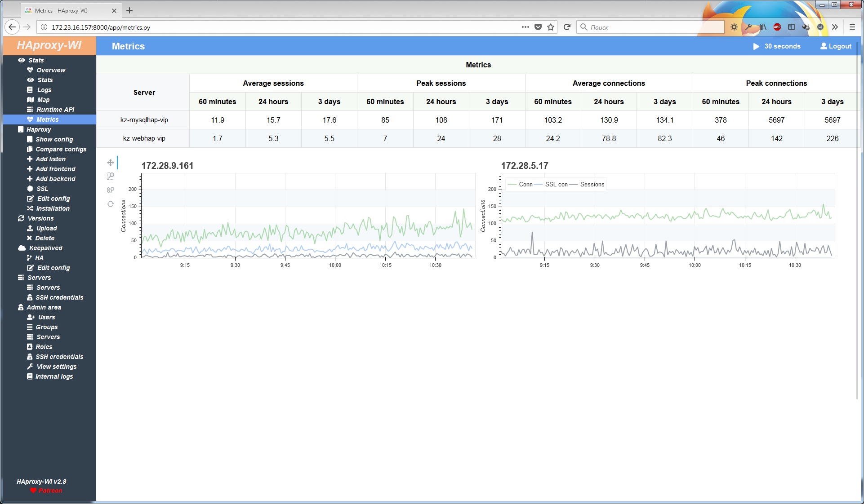Open Map in the Stats sidebar
Image resolution: width=864 pixels, height=504 pixels.
tap(43, 100)
